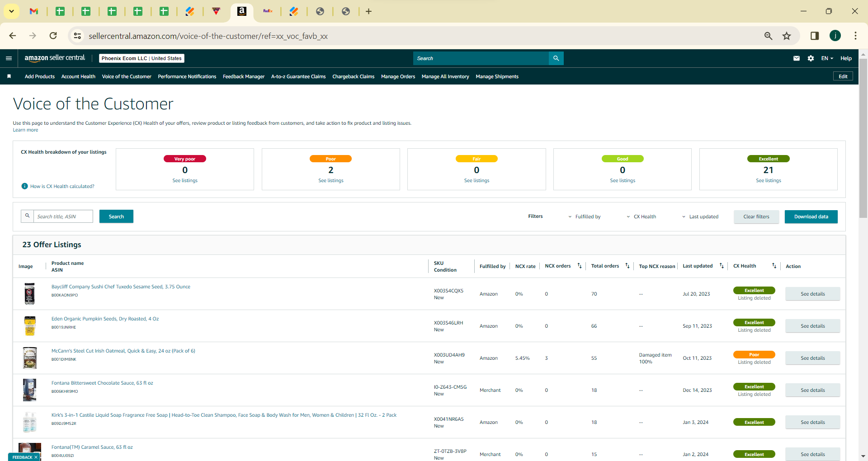Image resolution: width=868 pixels, height=461 pixels.
Task: Open Add Products menu item
Action: [40, 76]
